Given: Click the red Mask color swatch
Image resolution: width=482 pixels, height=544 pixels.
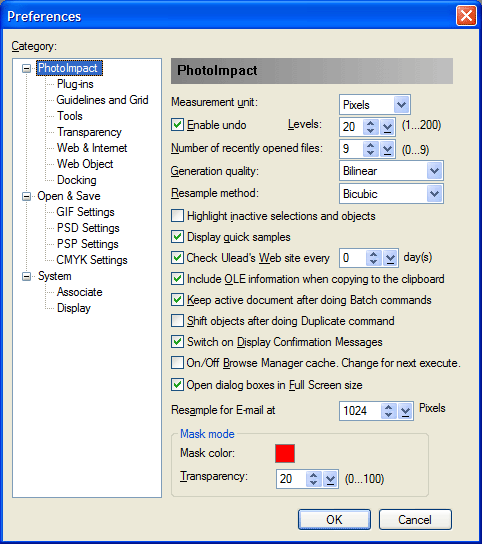Looking at the screenshot, I should click(285, 453).
